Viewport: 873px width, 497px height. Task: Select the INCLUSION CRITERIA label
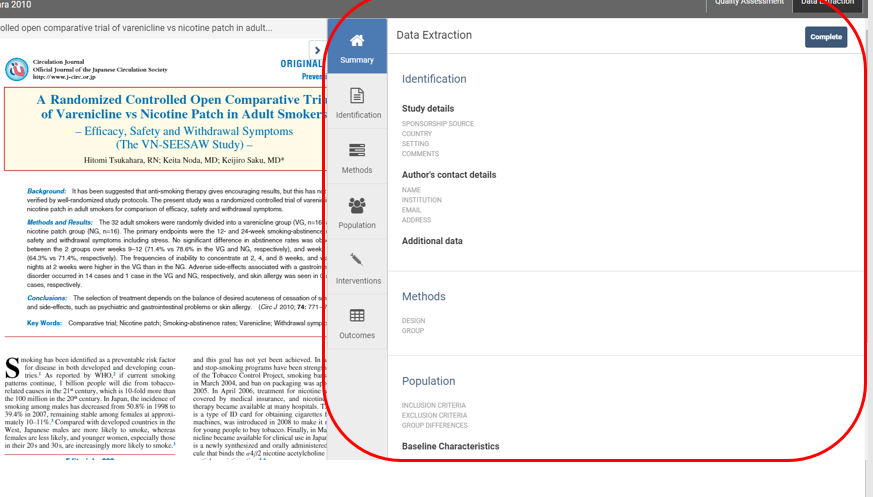pos(434,406)
